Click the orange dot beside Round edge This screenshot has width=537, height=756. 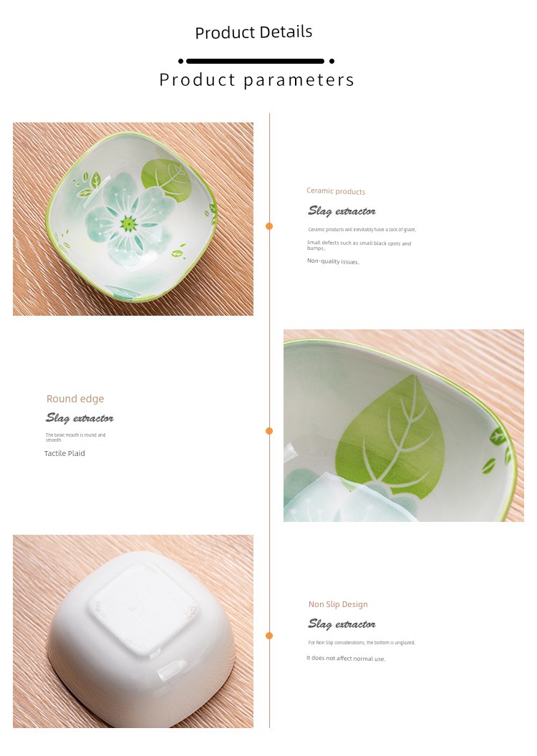[x=269, y=431]
